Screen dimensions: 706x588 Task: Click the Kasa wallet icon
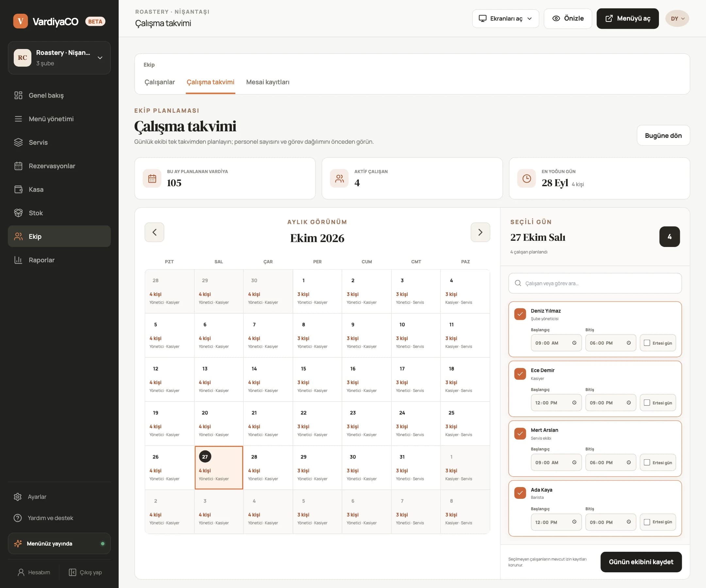(18, 189)
